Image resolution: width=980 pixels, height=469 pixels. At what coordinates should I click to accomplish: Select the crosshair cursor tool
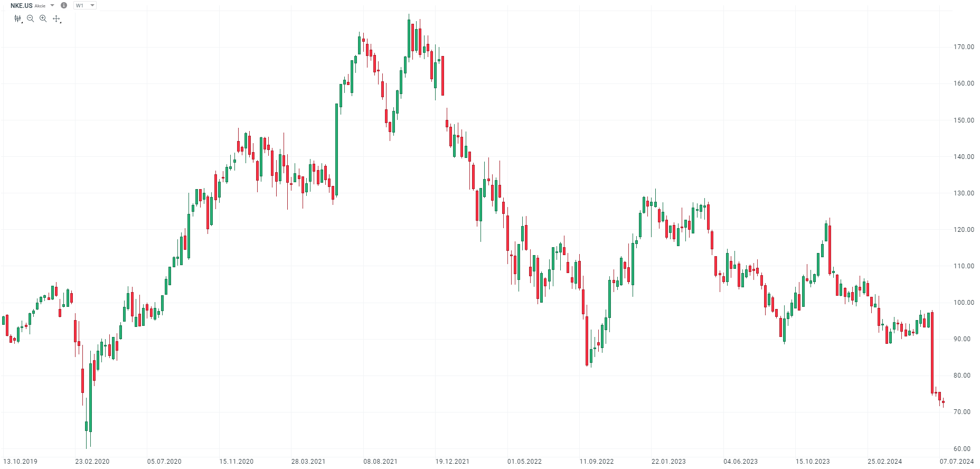pyautogui.click(x=56, y=18)
